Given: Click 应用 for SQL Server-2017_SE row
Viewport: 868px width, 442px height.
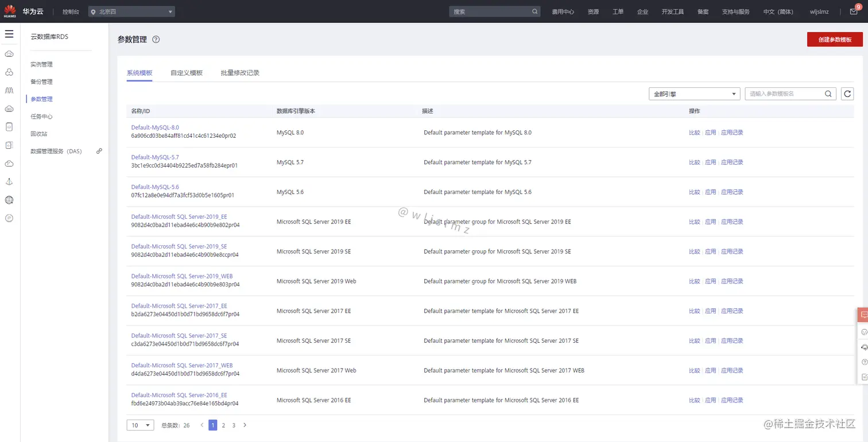Looking at the screenshot, I should point(711,341).
